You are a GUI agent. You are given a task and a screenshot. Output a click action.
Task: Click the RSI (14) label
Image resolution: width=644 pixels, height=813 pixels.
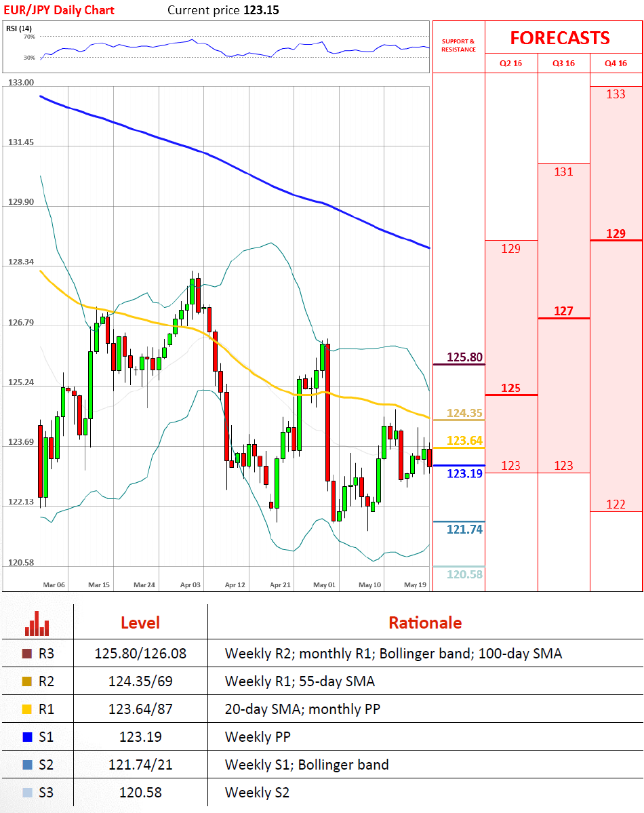coord(19,28)
